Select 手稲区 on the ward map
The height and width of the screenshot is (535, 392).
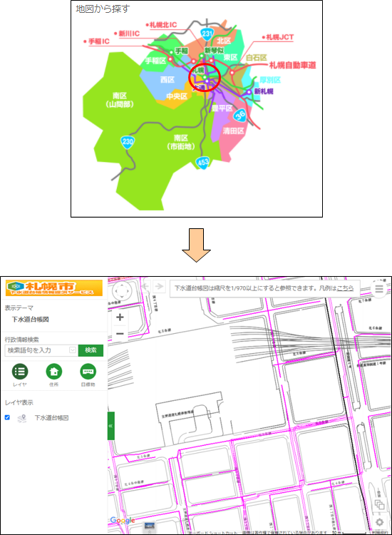coord(155,61)
